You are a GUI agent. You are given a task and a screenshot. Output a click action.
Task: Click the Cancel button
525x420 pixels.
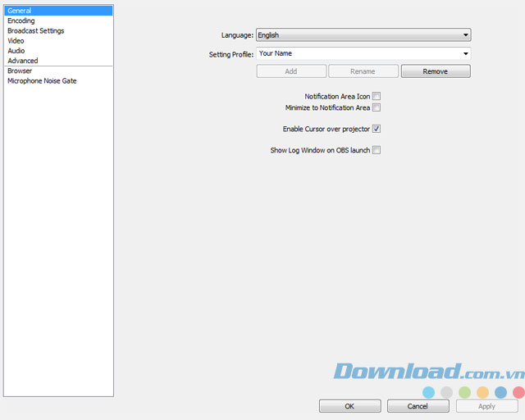(418, 406)
